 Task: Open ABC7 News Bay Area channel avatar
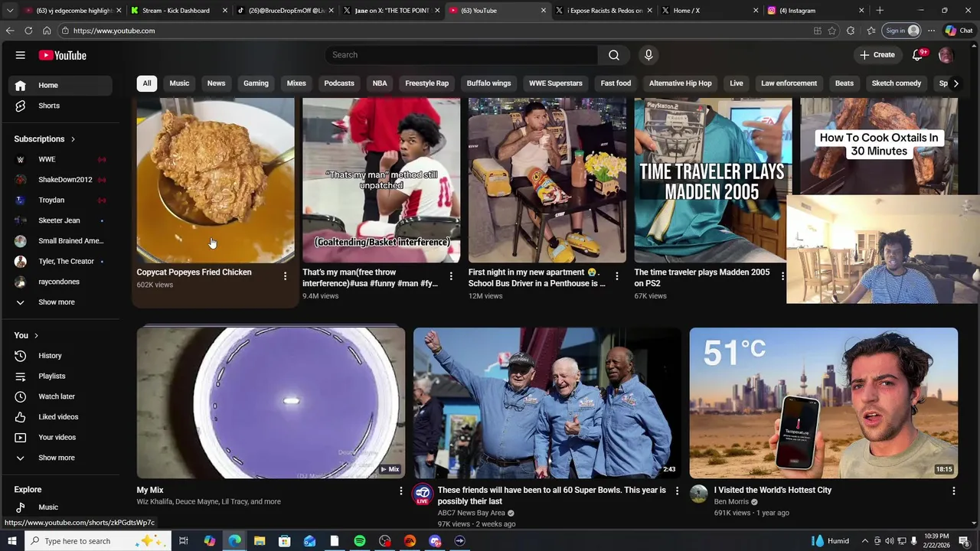coord(423,494)
